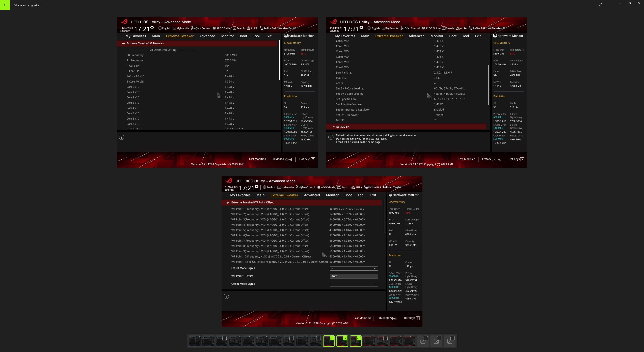Click the AI Features back arrow in top-left BIOS image
644x352 pixels.
123,43
